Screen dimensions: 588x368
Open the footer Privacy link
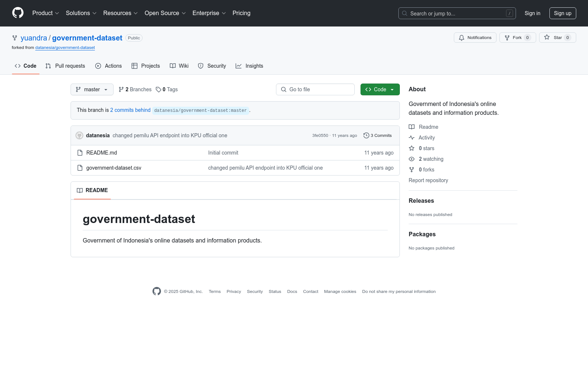pyautogui.click(x=234, y=291)
